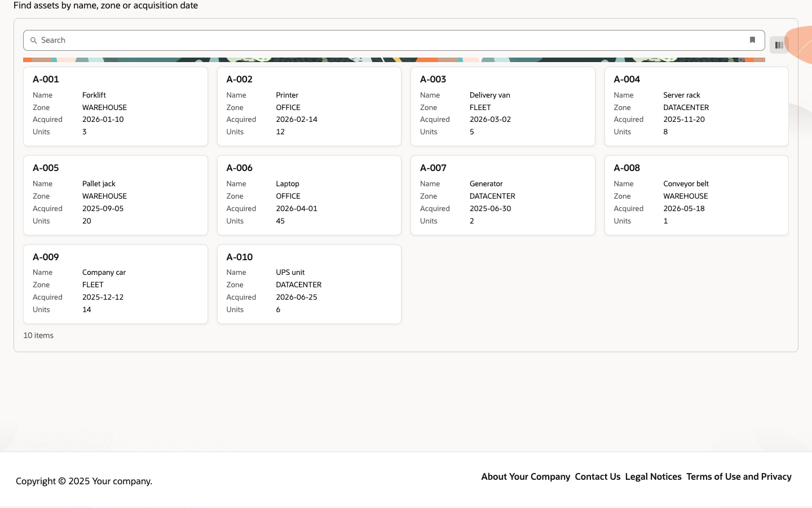
Task: Select the A-004 Server rack card
Action: (696, 106)
